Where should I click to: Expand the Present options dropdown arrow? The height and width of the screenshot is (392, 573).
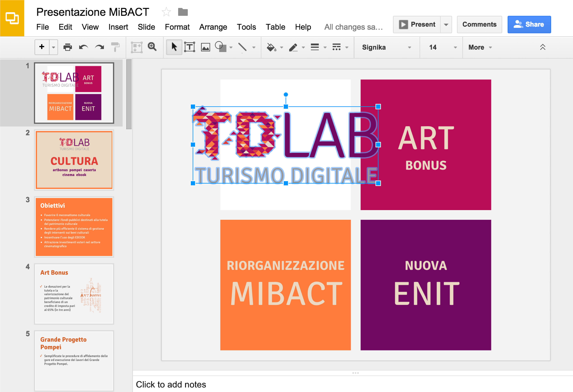446,24
